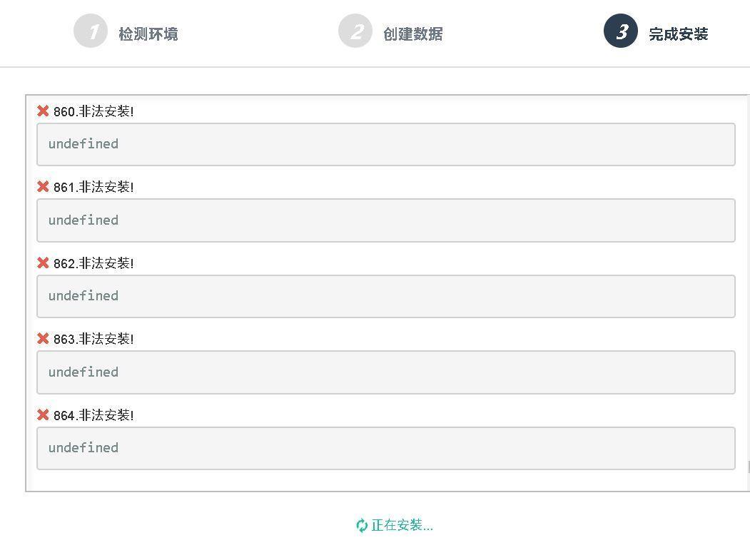Click the red X beside error 861
Image resolution: width=750 pixels, height=560 pixels.
pyautogui.click(x=43, y=186)
